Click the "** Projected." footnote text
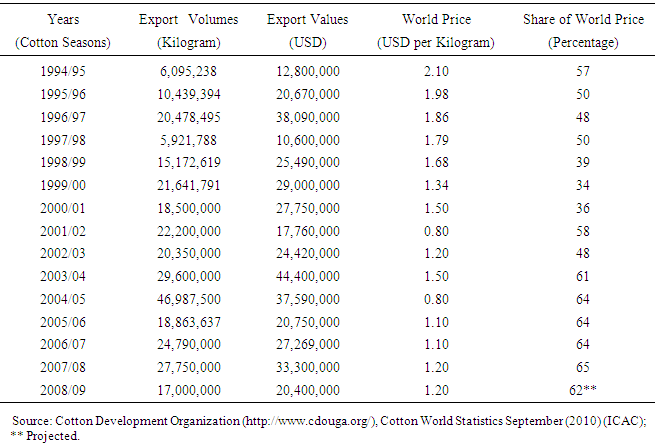 point(48,435)
